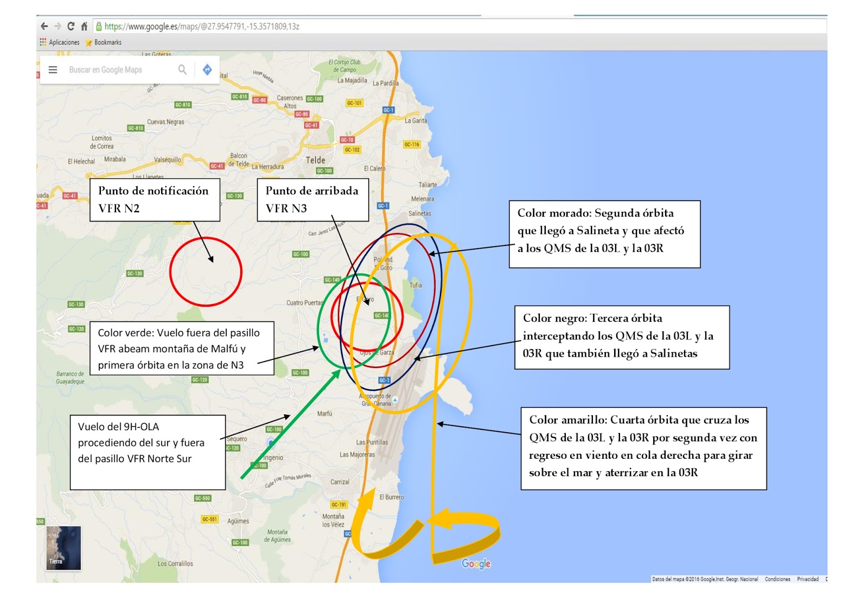Click the GC-550 road shield
This screenshot has width=868, height=614.
pos(202,498)
